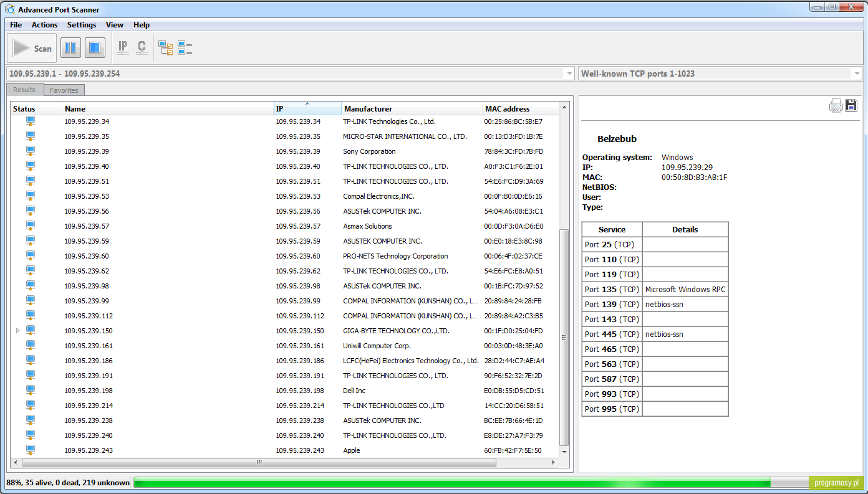Print the Belzebub host details
The height and width of the screenshot is (494, 868).
click(836, 106)
